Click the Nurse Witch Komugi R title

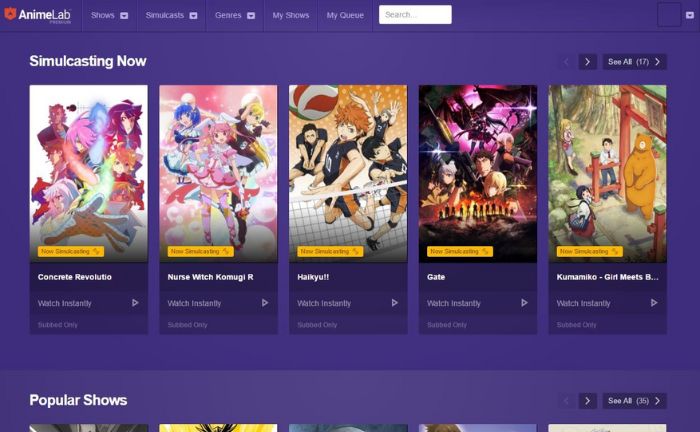tap(210, 277)
